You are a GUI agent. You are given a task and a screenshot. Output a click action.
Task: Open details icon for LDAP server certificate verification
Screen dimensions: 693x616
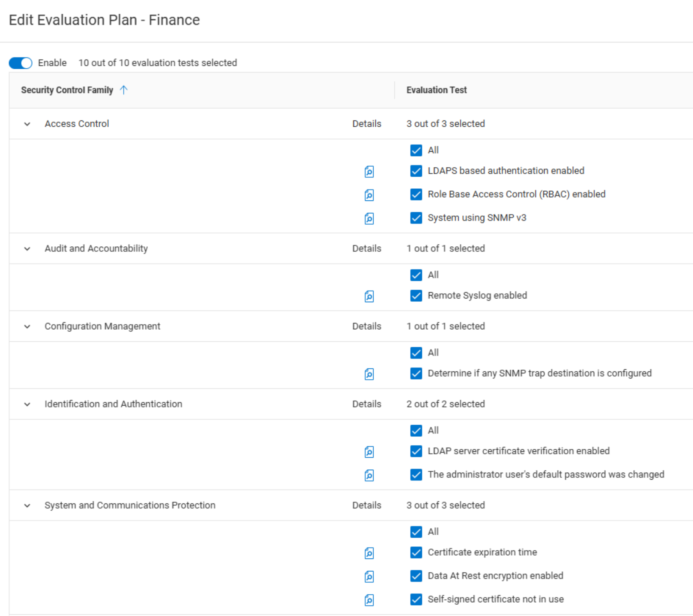point(369,452)
